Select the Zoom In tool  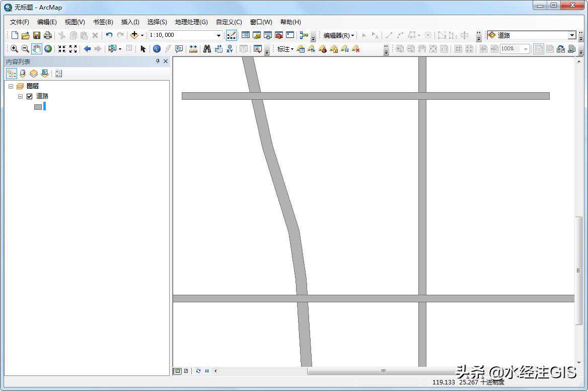pyautogui.click(x=14, y=49)
